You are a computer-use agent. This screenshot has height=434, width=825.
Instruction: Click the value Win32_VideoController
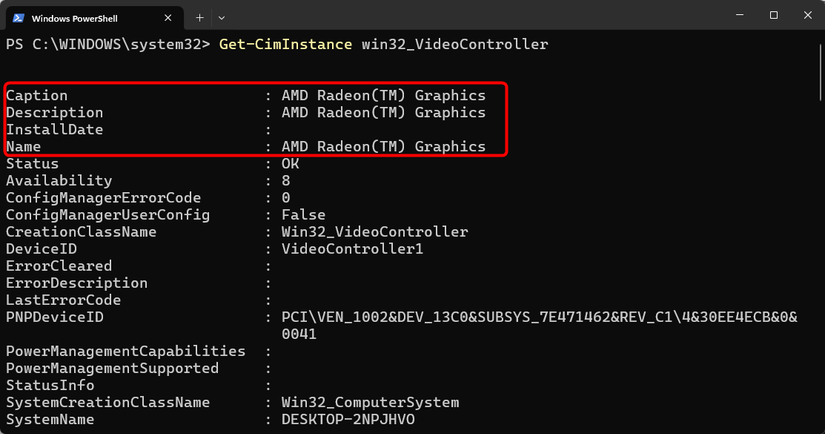[375, 231]
